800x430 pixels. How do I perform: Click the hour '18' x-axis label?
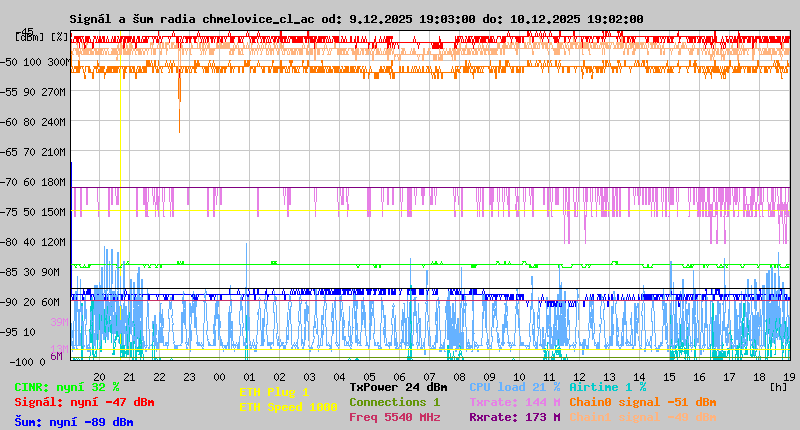760,377
